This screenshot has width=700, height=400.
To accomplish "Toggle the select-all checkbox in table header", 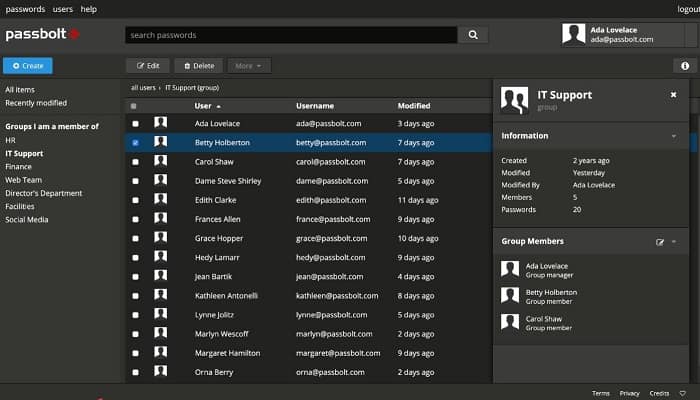I will pyautogui.click(x=133, y=106).
